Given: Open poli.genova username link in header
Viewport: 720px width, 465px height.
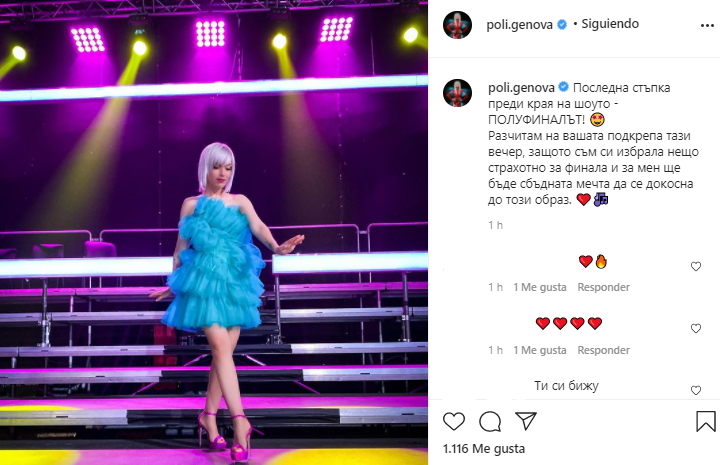Looking at the screenshot, I should click(x=519, y=24).
